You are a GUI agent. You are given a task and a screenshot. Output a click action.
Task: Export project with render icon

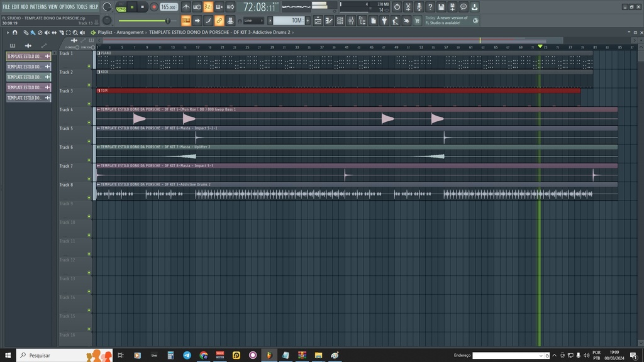474,7
